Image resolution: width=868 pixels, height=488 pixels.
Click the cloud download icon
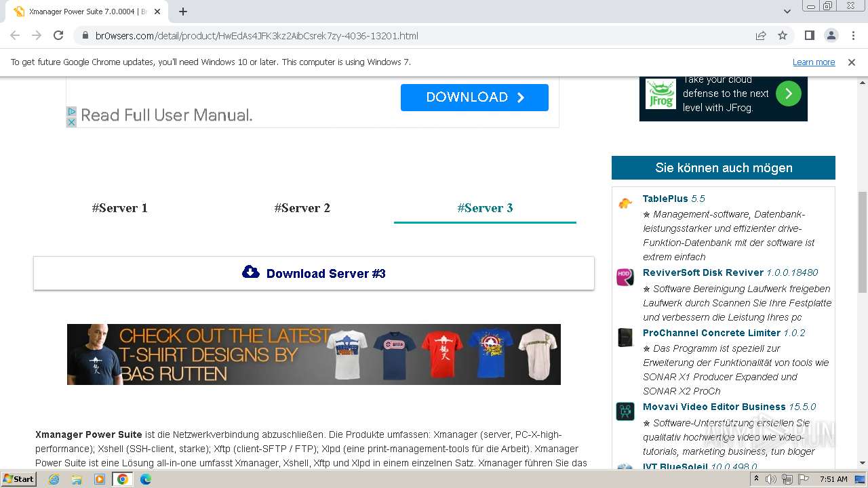[x=251, y=272]
